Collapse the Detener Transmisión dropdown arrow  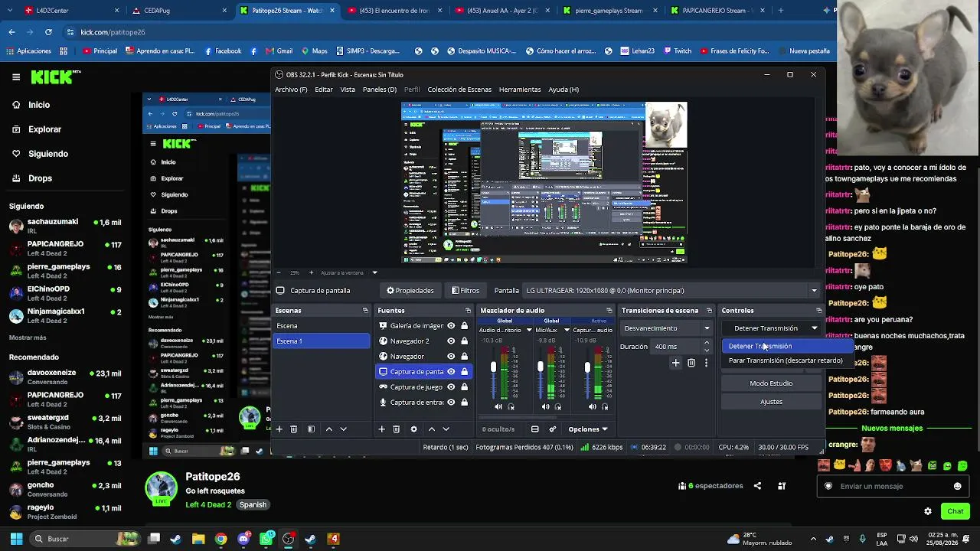(814, 328)
